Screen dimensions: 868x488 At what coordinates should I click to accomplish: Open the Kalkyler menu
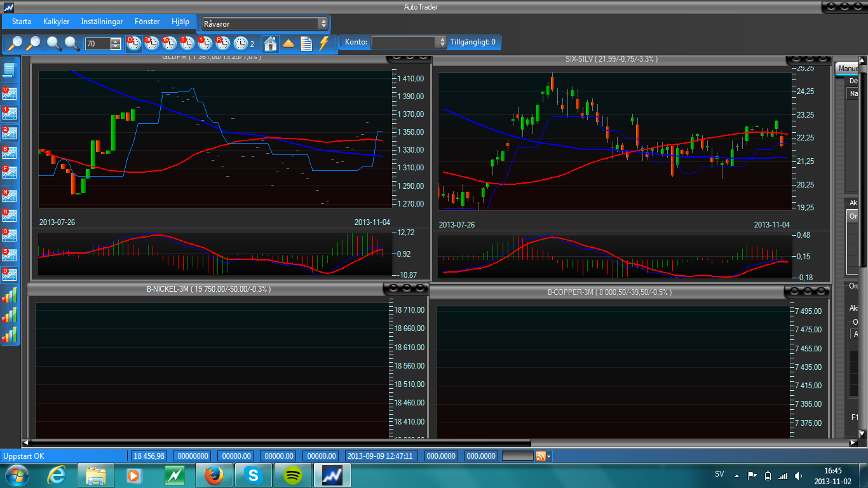click(x=56, y=22)
